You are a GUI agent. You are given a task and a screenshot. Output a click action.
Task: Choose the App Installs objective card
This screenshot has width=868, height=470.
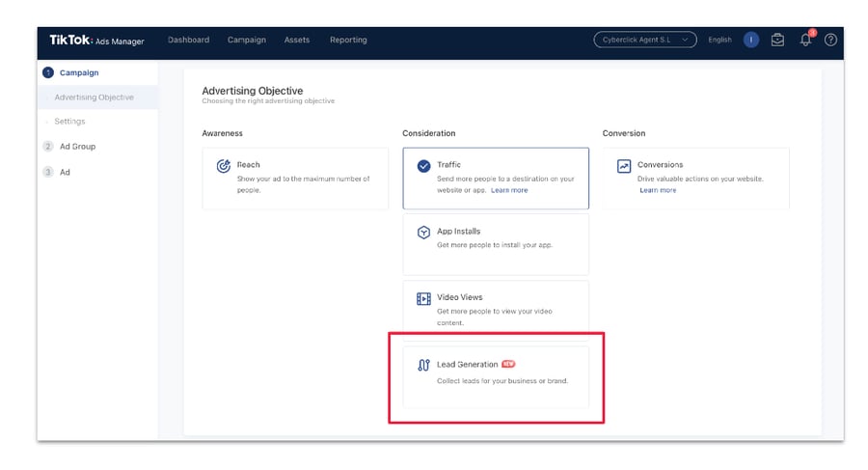496,244
